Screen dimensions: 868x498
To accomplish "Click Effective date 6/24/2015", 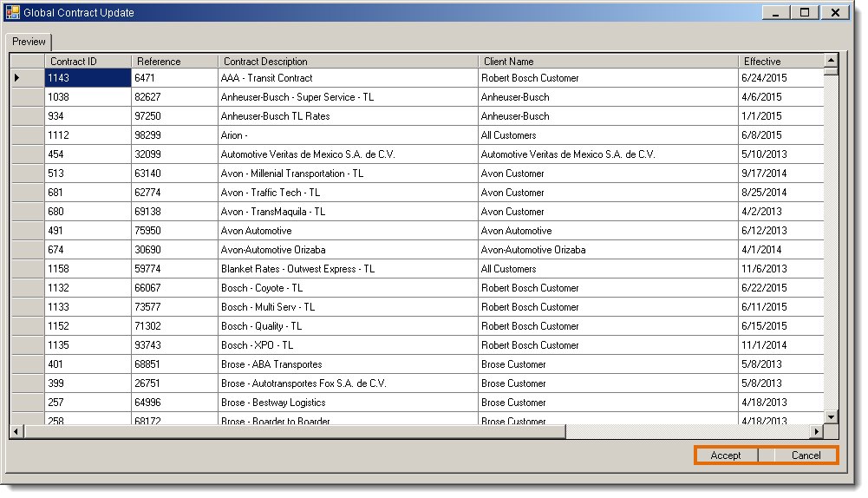I will [x=781, y=77].
